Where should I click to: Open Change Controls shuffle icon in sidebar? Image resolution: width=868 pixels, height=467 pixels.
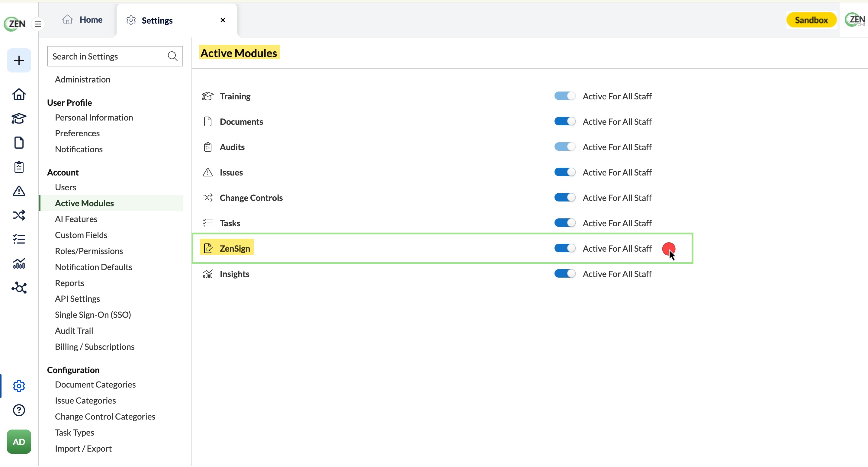point(19,215)
